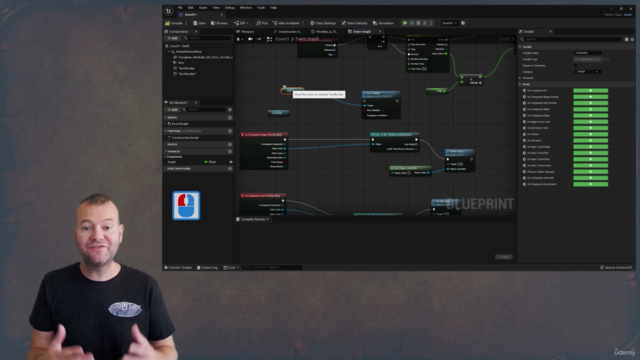Add new macro with plus icon
This screenshot has width=640, height=360.
pyautogui.click(x=230, y=144)
